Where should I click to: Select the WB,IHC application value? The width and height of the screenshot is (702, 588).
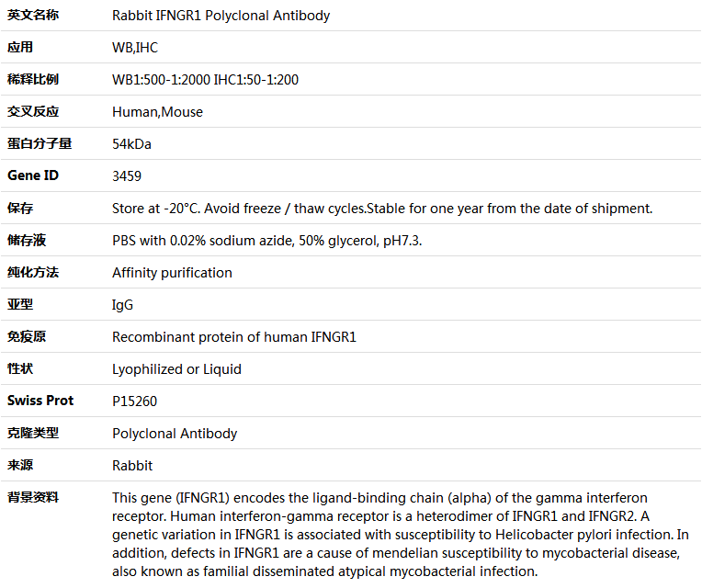point(135,48)
